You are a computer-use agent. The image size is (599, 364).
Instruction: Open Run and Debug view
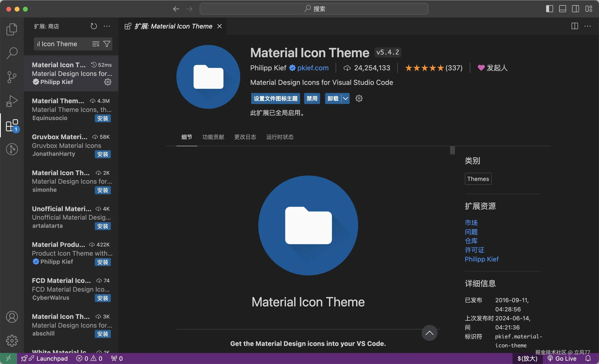coord(12,101)
